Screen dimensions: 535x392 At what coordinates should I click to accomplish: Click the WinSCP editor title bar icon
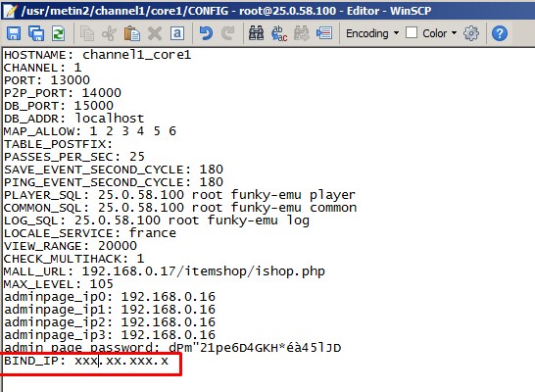coord(10,11)
